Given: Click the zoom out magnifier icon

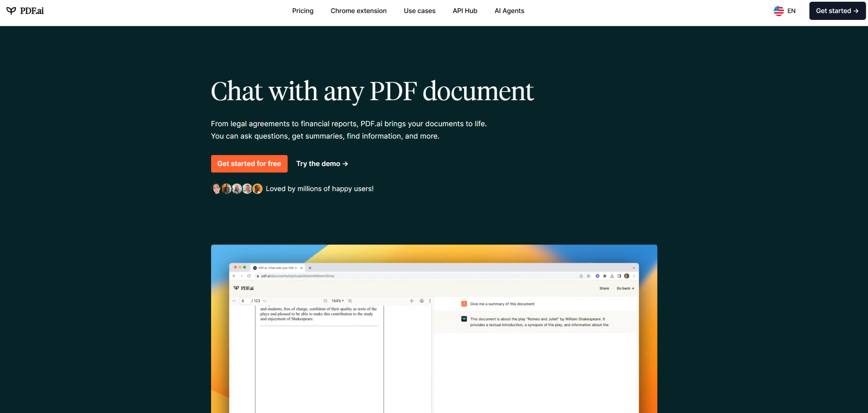Looking at the screenshot, I should click(325, 301).
